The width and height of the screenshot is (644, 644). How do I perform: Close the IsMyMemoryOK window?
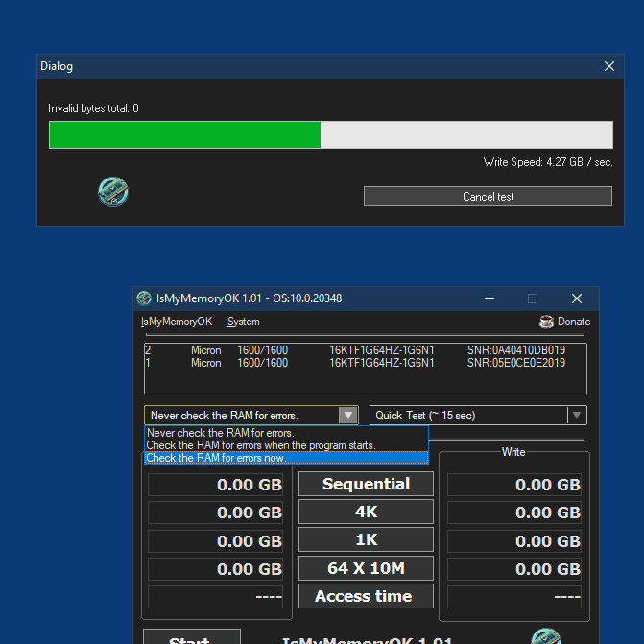pyautogui.click(x=577, y=298)
